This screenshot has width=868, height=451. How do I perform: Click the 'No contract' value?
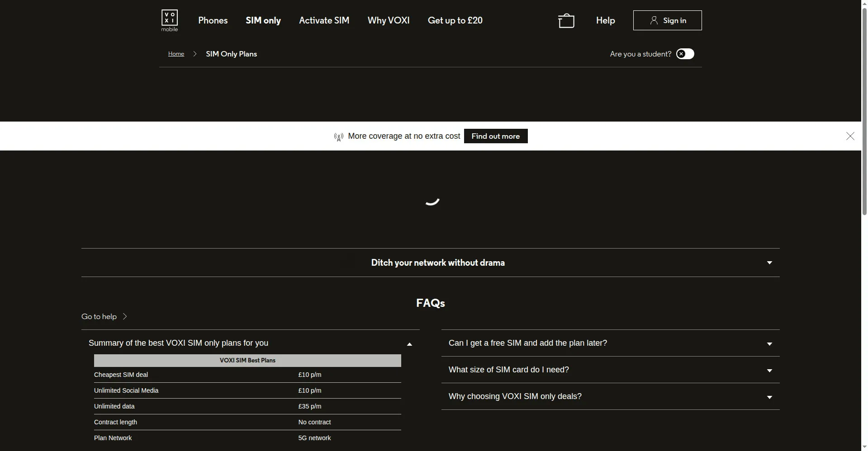[314, 422]
